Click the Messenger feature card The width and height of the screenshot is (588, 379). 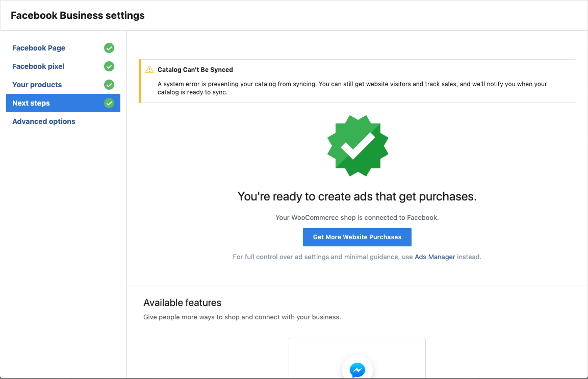tap(357, 358)
